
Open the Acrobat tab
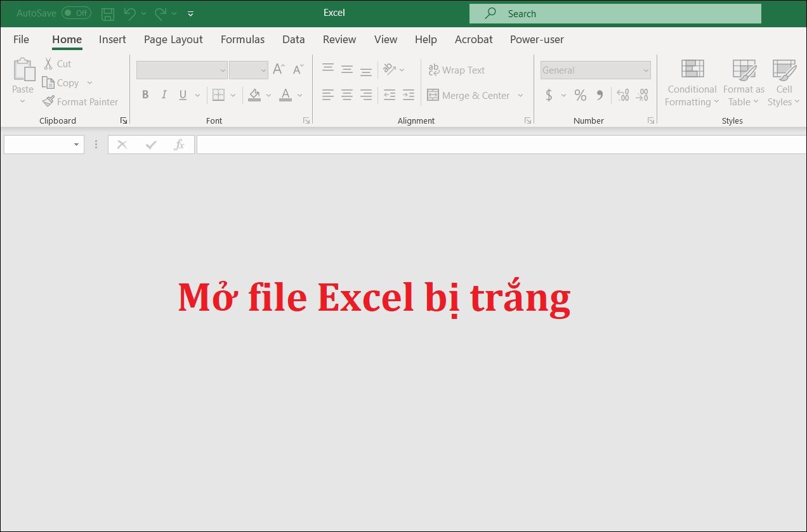click(x=473, y=39)
